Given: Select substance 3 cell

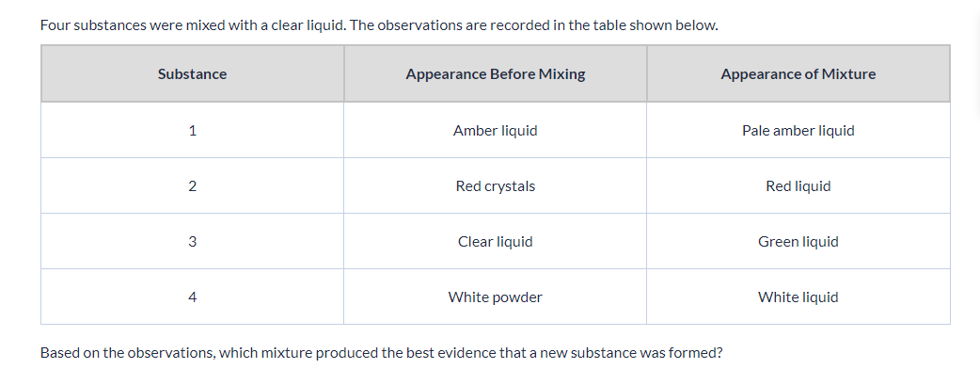Looking at the screenshot, I should pyautogui.click(x=192, y=241).
